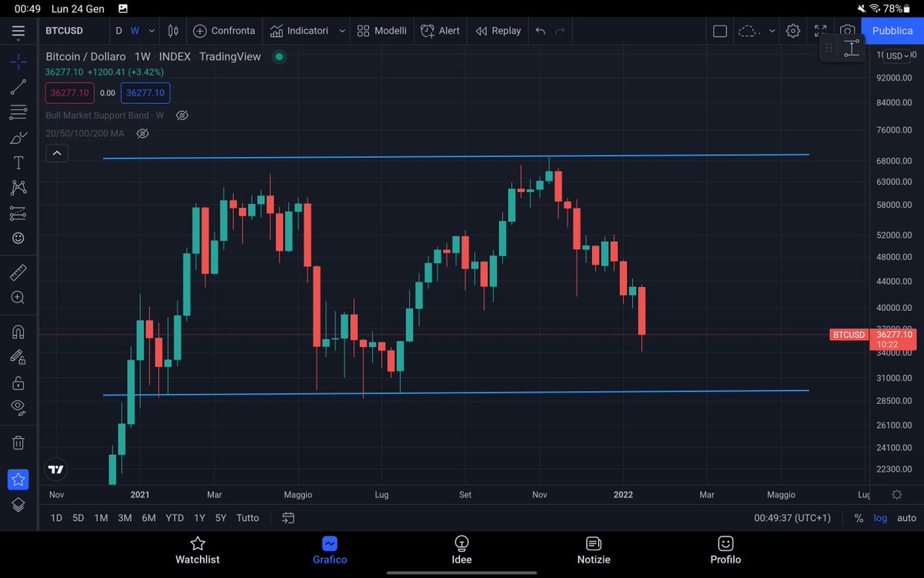Open the chart patterns tool
This screenshot has width=924, height=578.
coord(18,188)
